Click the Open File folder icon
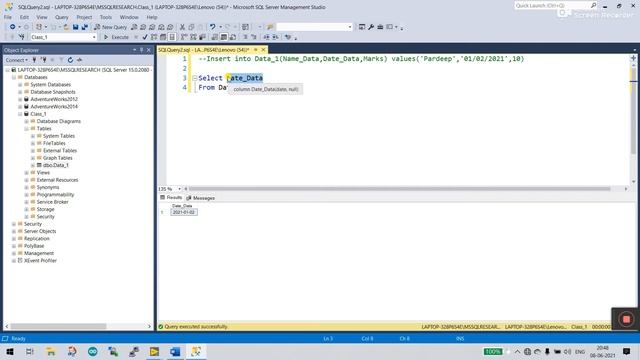The height and width of the screenshot is (360, 640). [66, 27]
